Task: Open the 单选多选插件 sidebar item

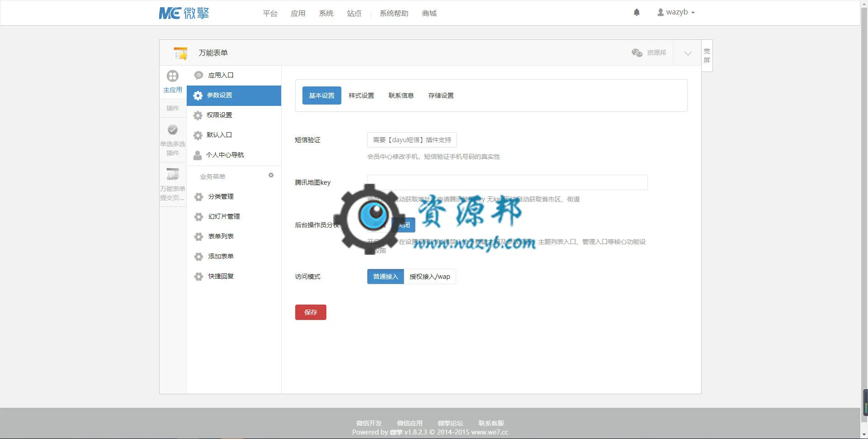Action: (173, 140)
